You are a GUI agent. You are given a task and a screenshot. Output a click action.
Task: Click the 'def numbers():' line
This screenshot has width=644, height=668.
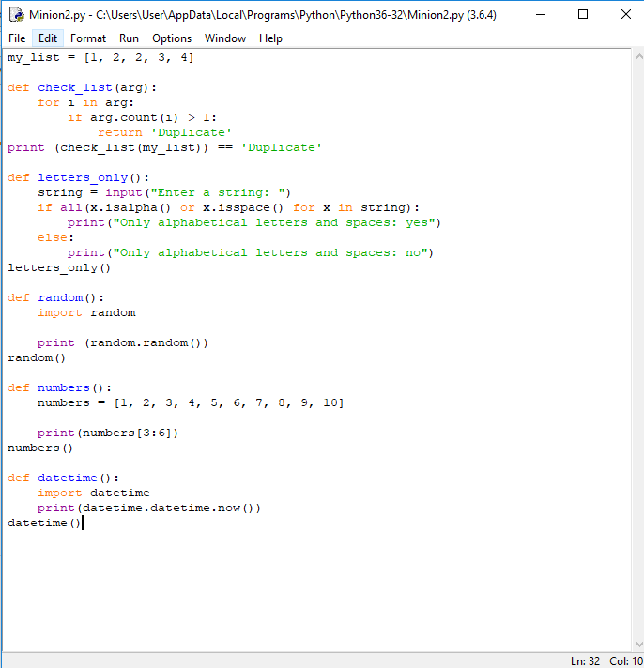click(60, 387)
